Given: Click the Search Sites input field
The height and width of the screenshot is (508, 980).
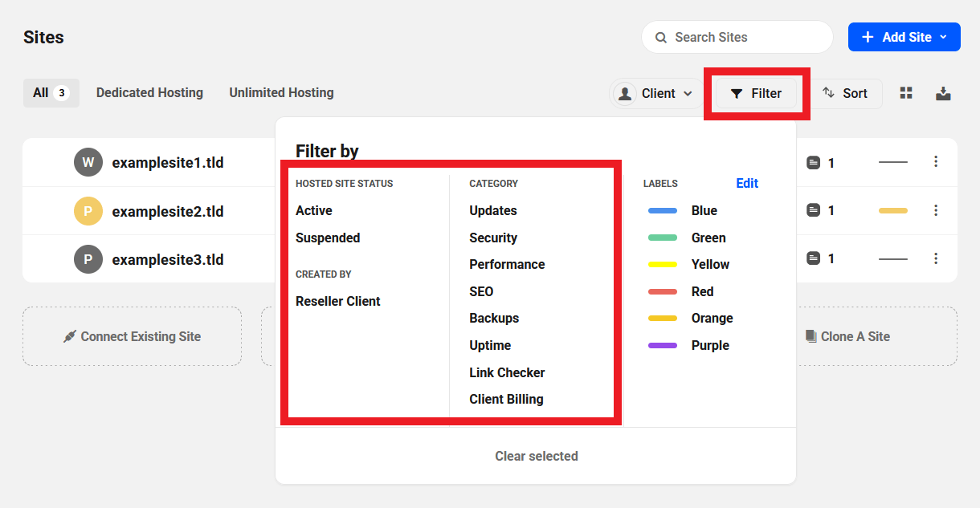Looking at the screenshot, I should click(737, 37).
